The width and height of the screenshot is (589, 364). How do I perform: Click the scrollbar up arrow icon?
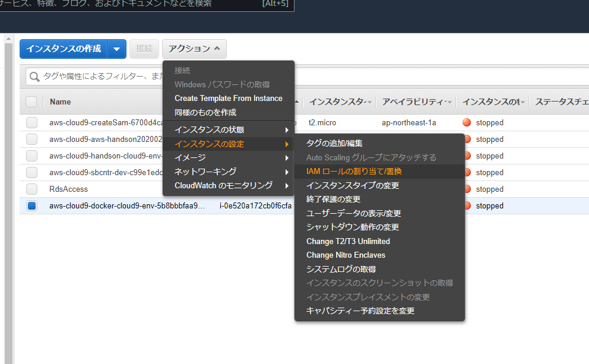pyautogui.click(x=7, y=39)
